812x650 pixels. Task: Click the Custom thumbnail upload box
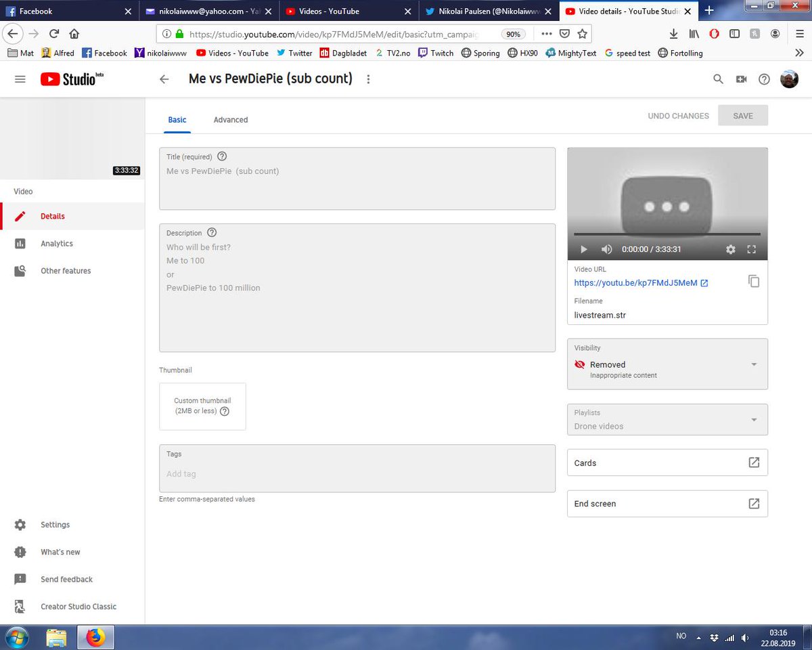click(202, 406)
